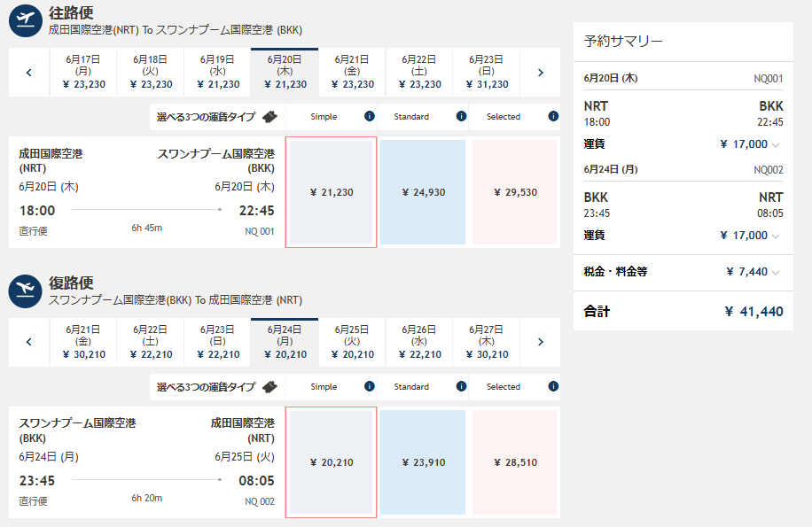This screenshot has height=527, width=812.
Task: Select the outbound Simple fare ¥ 21,230
Action: (331, 192)
